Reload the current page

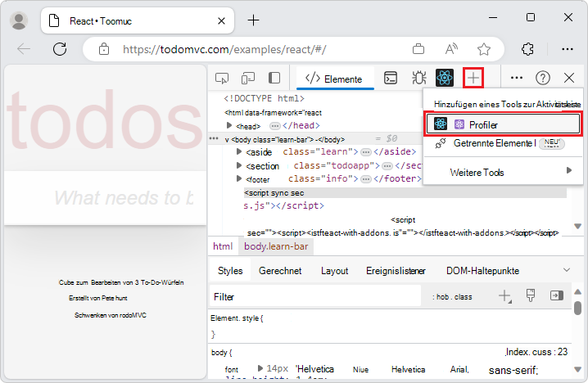(x=60, y=49)
